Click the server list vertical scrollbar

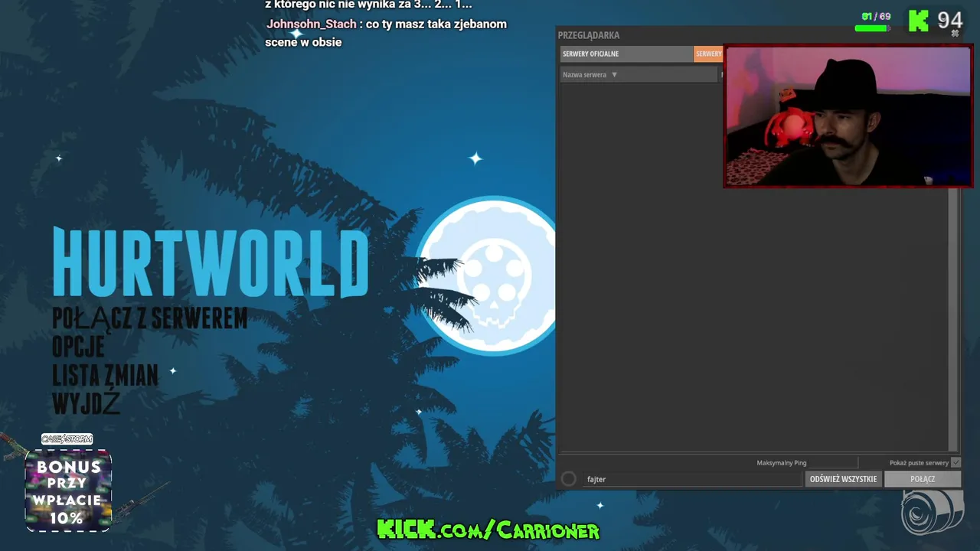[953, 318]
